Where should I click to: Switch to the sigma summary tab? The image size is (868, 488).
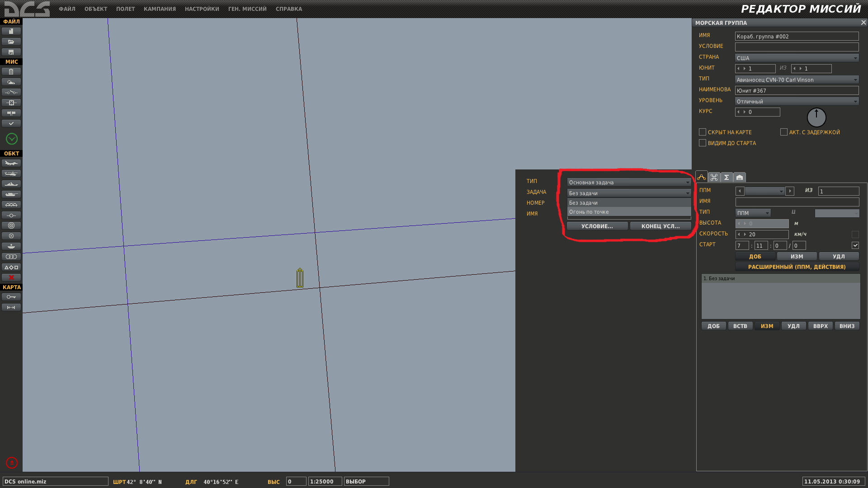(727, 178)
